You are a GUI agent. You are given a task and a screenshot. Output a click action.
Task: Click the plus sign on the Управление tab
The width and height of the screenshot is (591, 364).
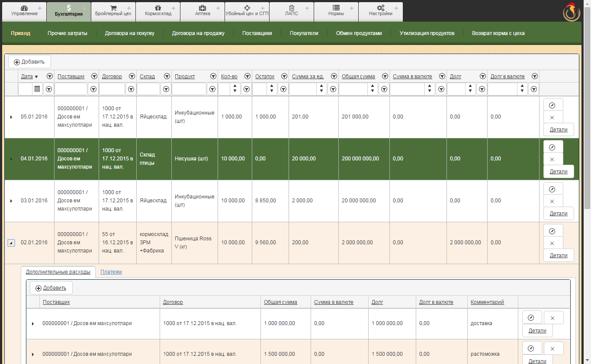pos(40,8)
